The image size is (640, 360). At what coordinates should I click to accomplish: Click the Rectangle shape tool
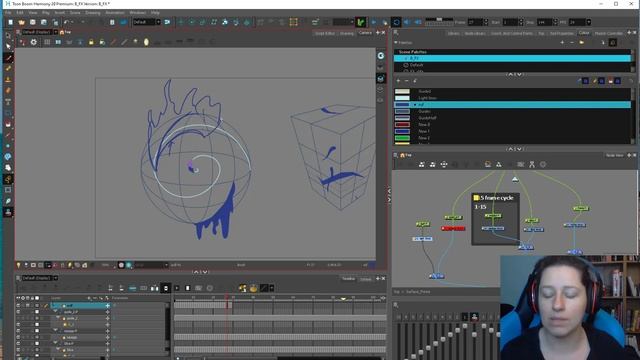[x=8, y=190]
